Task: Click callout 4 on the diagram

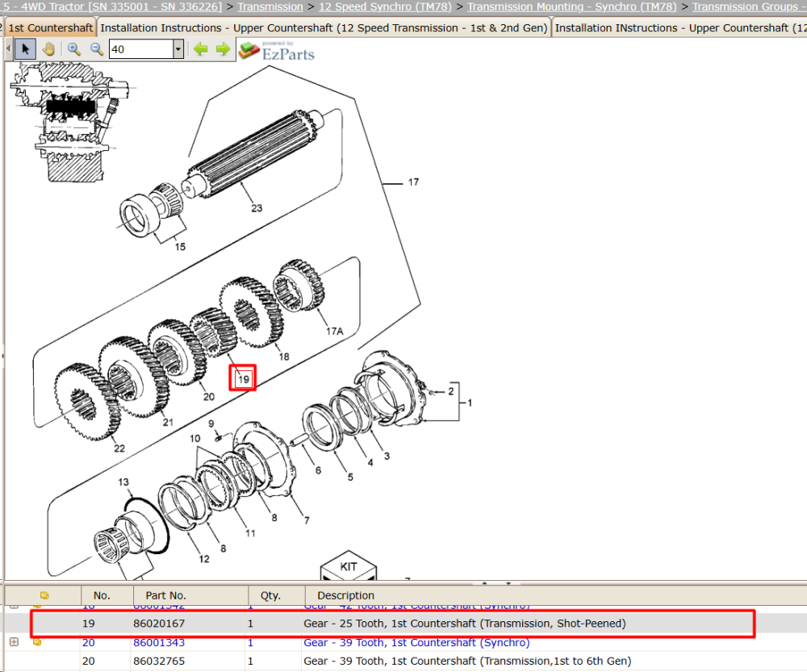Action: pos(370,462)
